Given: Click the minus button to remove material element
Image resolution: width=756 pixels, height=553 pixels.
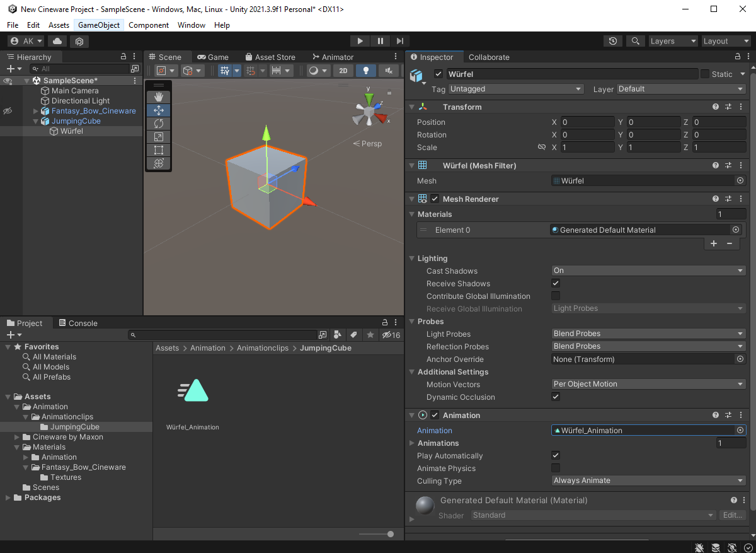Looking at the screenshot, I should tap(730, 243).
